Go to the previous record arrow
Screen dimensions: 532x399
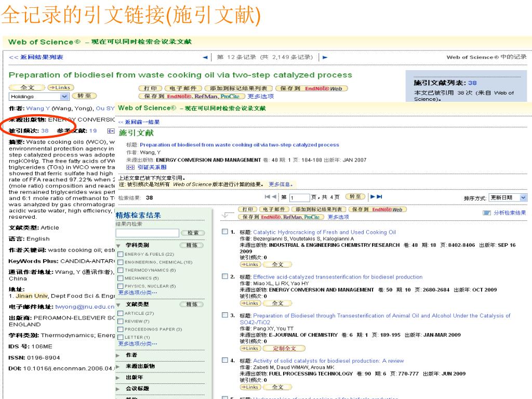205,57
